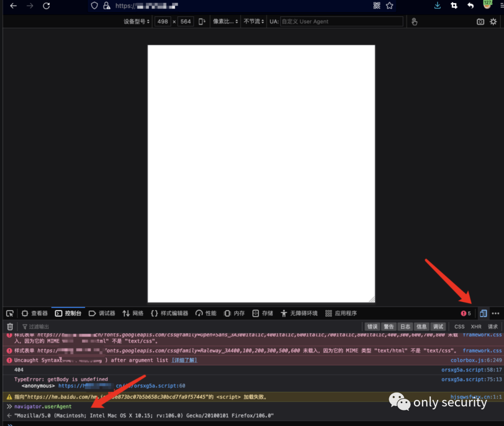Open orsxg5a.script:58:17 source link
Viewport: 504px width, 426px height.
point(471,370)
